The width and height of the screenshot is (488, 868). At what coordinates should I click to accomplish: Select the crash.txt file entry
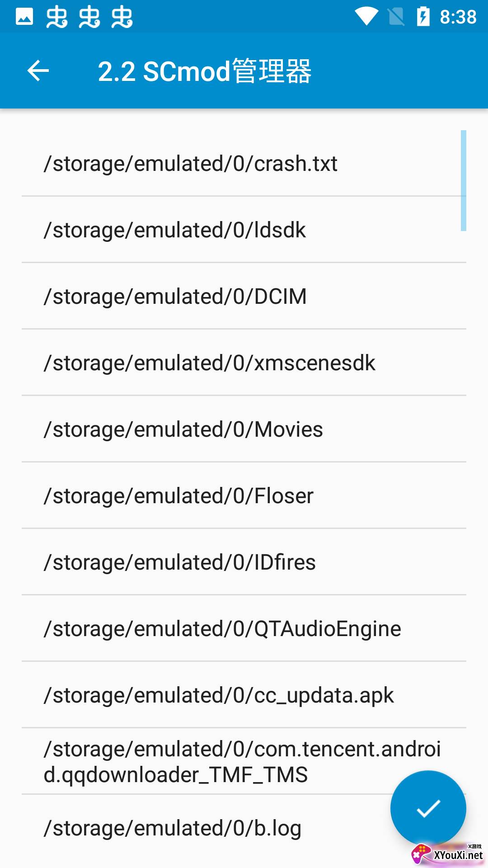click(x=190, y=164)
